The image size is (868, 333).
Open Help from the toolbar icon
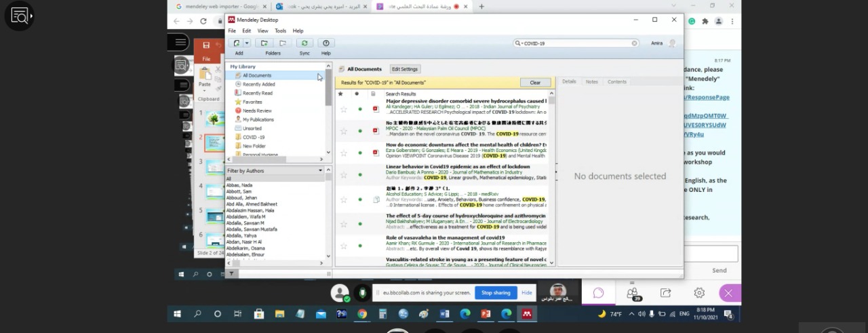coord(326,43)
